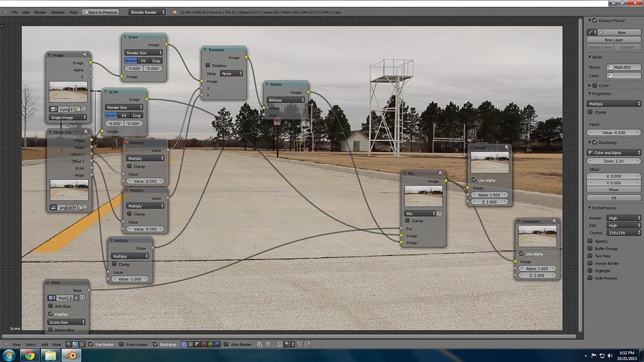This screenshot has height=362, width=644.
Task: Open the Window menu
Action: coord(58,13)
